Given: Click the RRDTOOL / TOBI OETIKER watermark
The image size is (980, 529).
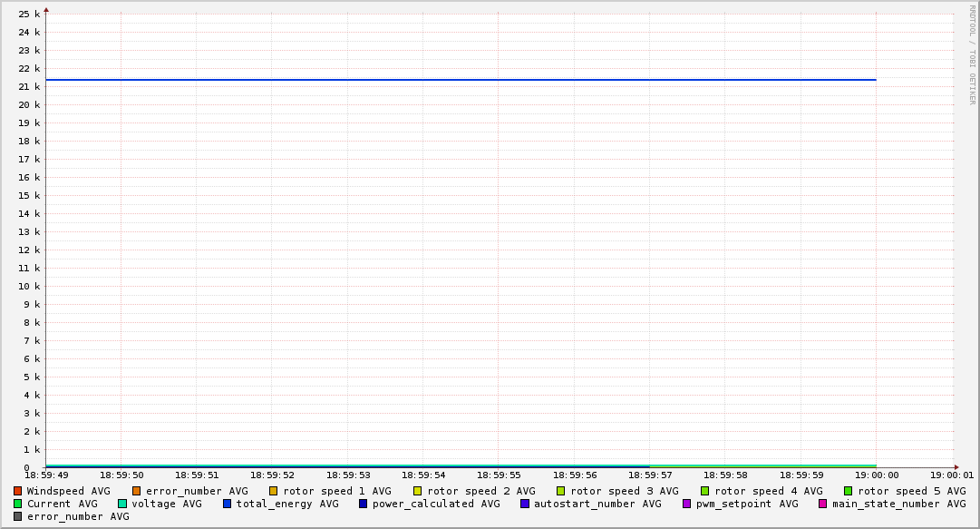Looking at the screenshot, I should point(972,54).
